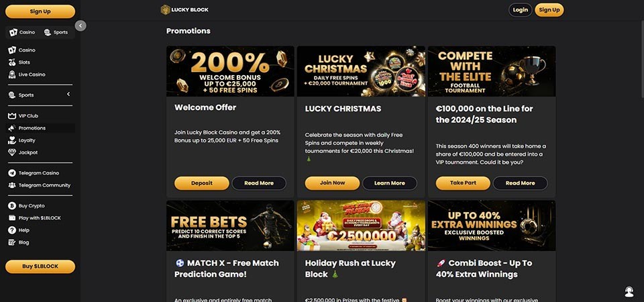644x302 pixels.
Task: Click the Buy Crypto bitcoin icon
Action: (x=12, y=206)
